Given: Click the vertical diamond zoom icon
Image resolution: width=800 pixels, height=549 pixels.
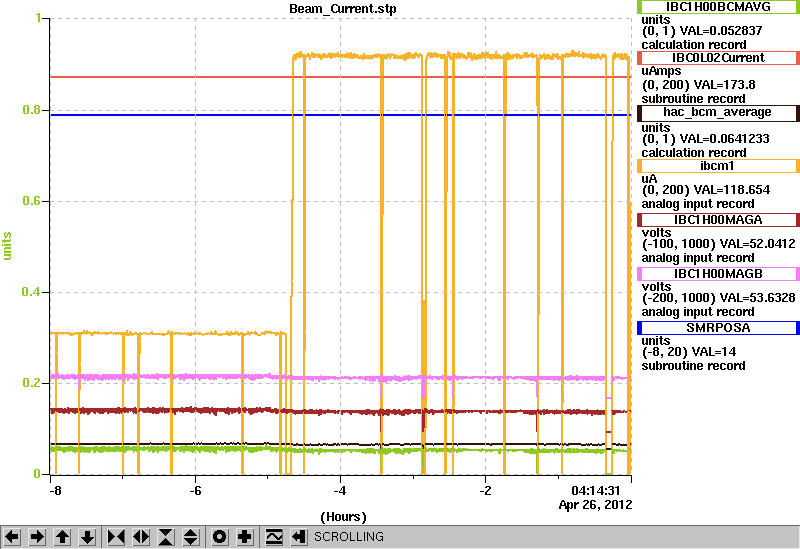Looking at the screenshot, I should coord(191,537).
